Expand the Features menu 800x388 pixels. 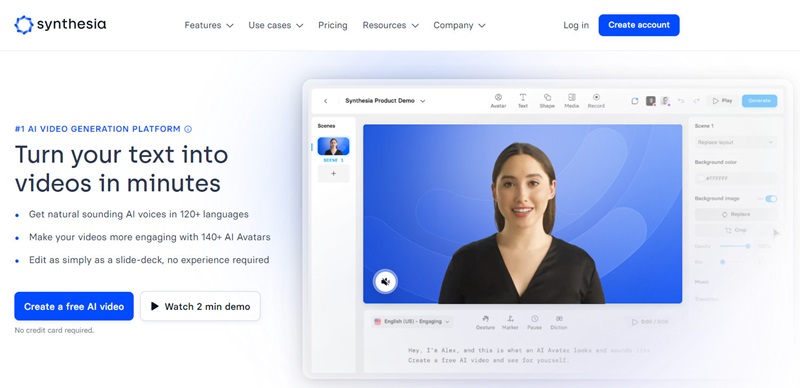tap(209, 25)
